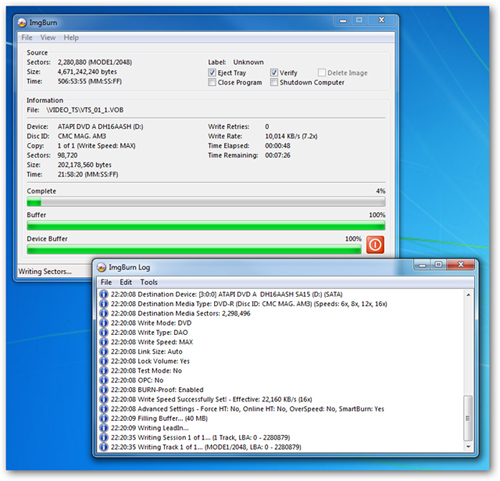Click source size 4,671,242,240 bytes
500x481 pixels.
(87, 72)
